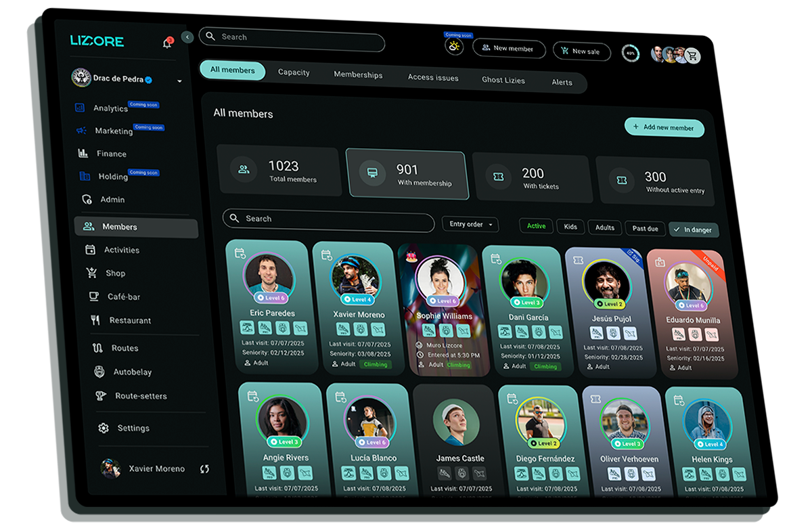Toggle the light mode sun icon

pos(454,47)
